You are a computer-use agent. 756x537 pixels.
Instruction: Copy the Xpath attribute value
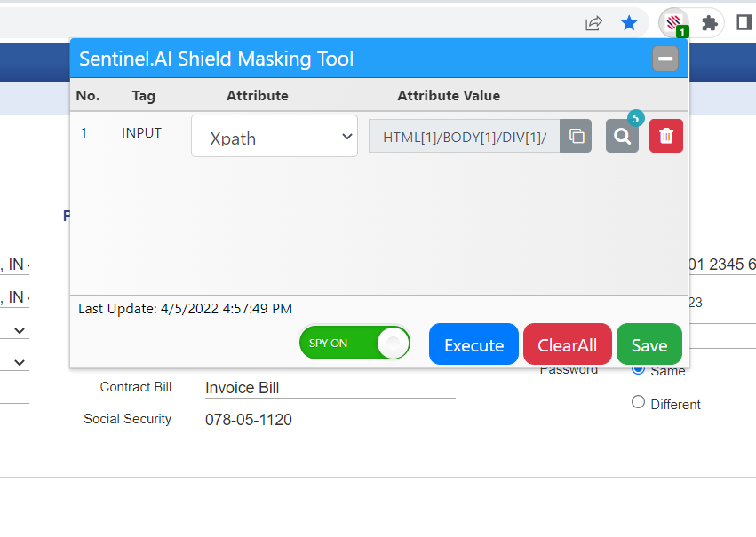tap(576, 137)
